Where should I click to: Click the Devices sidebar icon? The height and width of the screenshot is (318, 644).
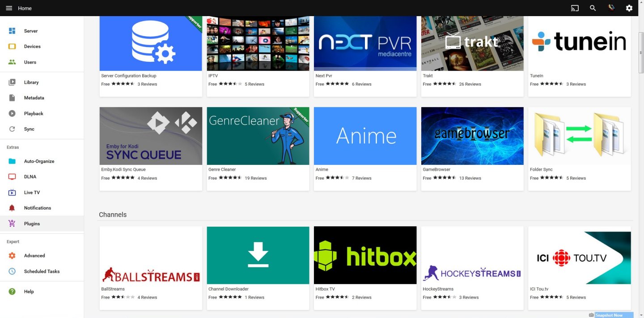[x=12, y=47]
